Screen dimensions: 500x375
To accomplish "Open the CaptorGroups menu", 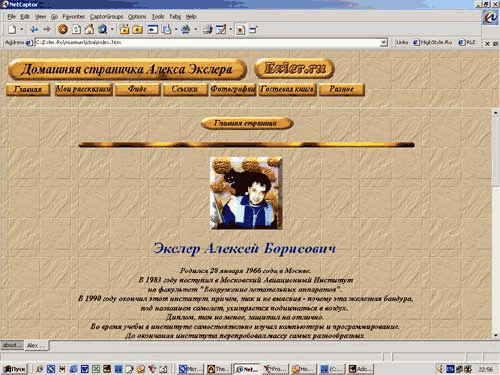I will click(x=106, y=16).
